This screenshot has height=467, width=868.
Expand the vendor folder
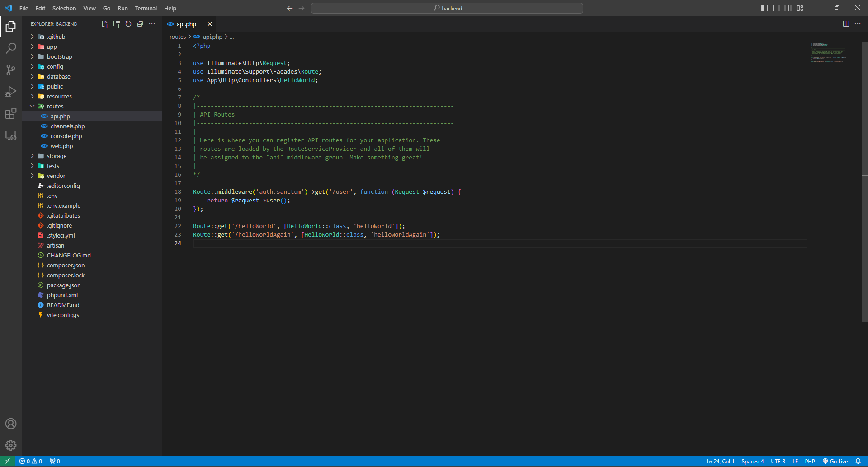pos(56,176)
